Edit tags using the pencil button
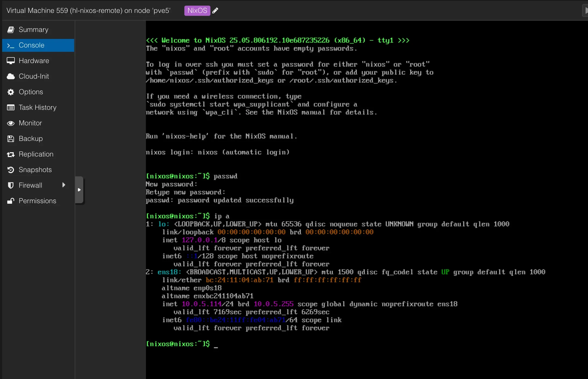Image resolution: width=588 pixels, height=379 pixels. tap(215, 10)
